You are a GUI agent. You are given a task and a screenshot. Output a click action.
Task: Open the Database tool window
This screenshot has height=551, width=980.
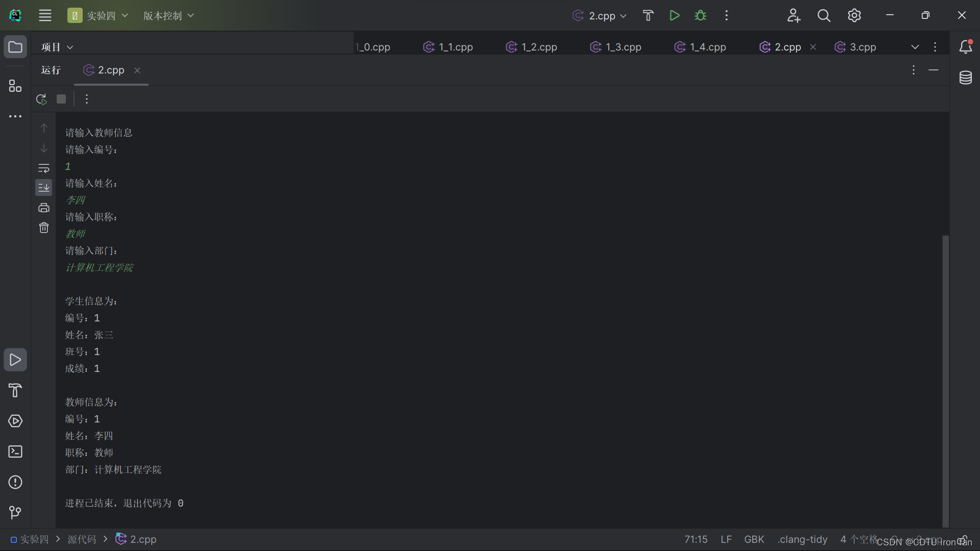965,78
